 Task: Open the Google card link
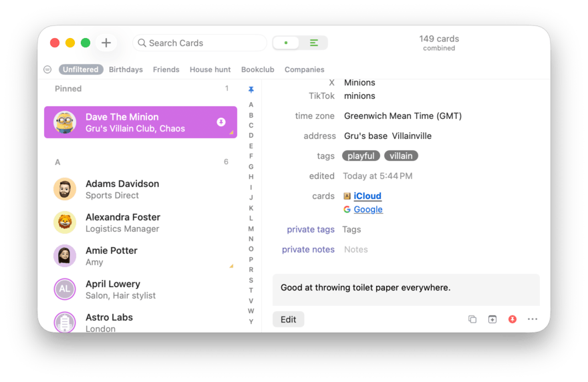[x=368, y=209]
